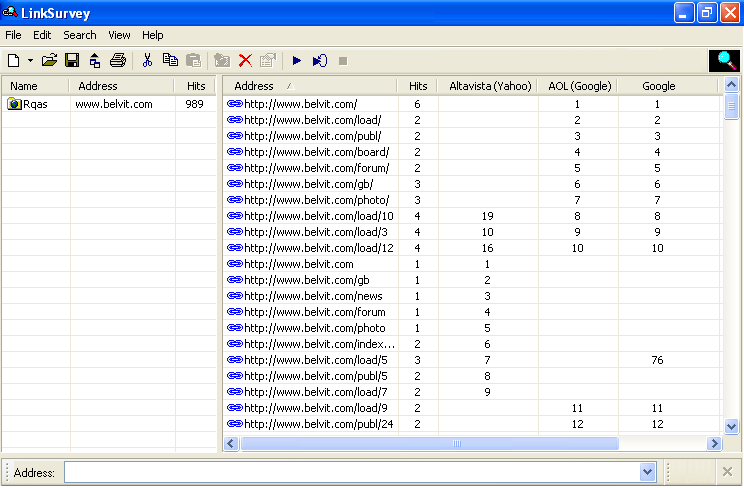Select the Rqas project row
744x488 pixels.
click(109, 104)
